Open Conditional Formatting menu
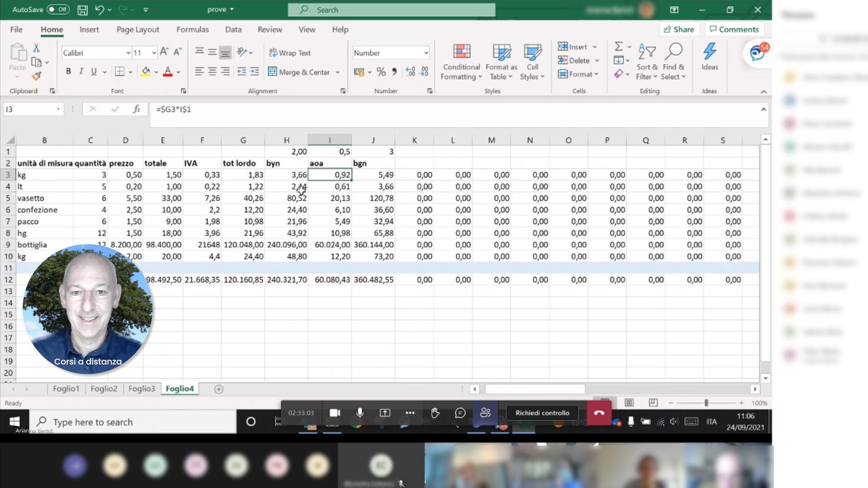Screen dimensions: 868x488 (x=461, y=62)
